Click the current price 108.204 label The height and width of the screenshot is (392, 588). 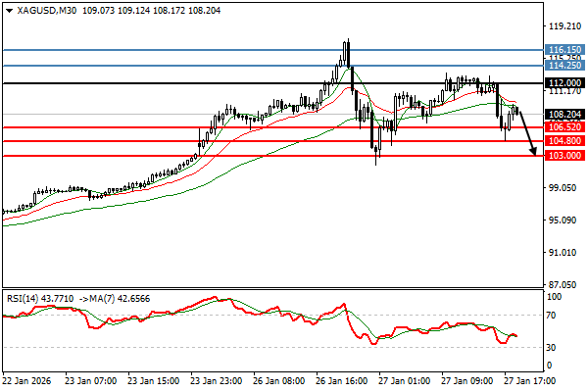pyautogui.click(x=565, y=114)
